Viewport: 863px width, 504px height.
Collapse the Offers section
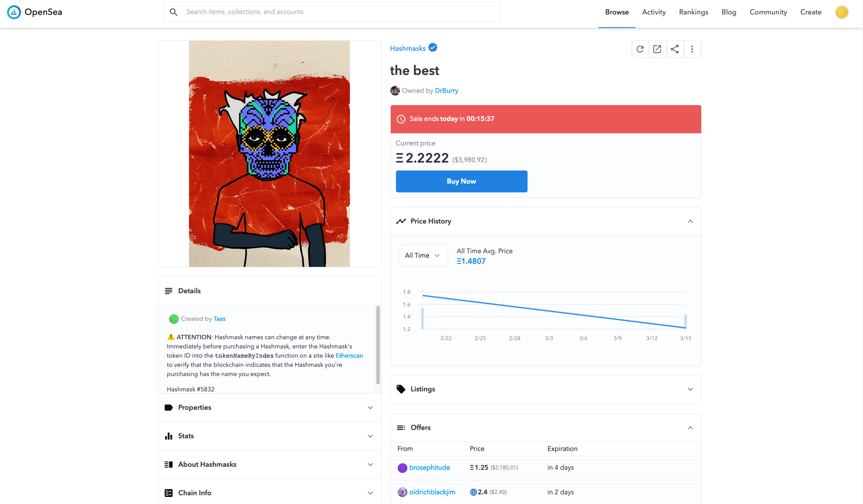point(690,427)
